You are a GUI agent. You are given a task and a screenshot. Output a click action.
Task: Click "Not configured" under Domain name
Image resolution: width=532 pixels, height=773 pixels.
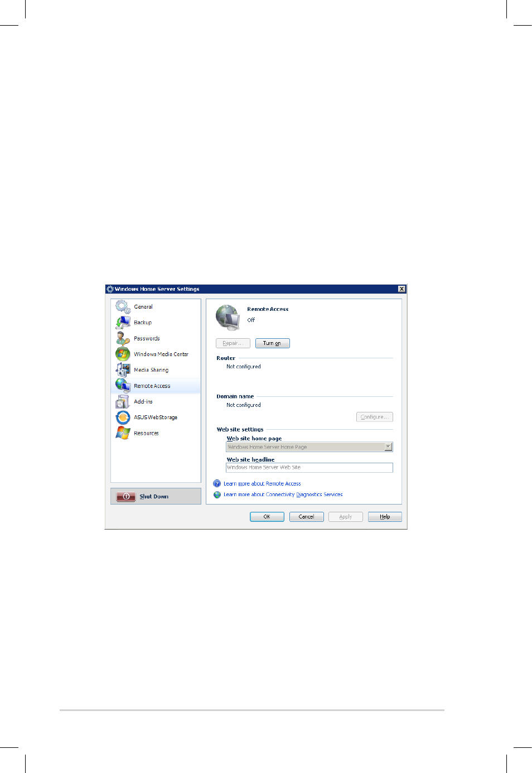244,405
